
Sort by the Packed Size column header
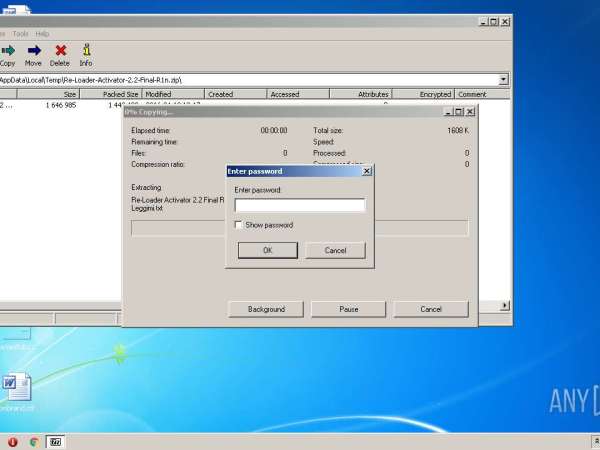pyautogui.click(x=111, y=94)
